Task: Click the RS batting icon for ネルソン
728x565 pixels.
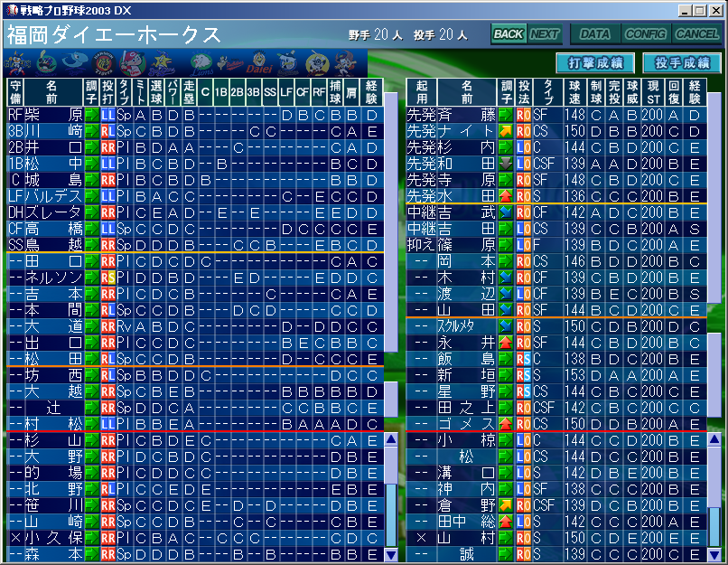Action: tap(107, 277)
